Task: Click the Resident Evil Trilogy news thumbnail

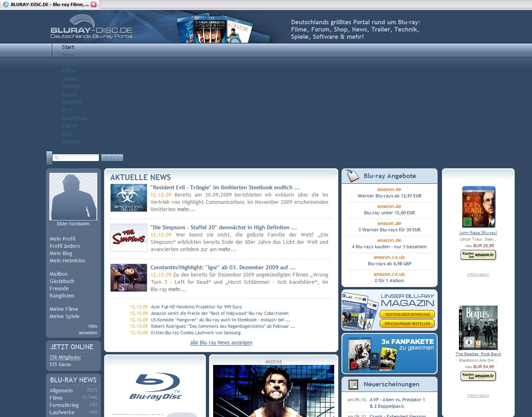Action: (128, 198)
